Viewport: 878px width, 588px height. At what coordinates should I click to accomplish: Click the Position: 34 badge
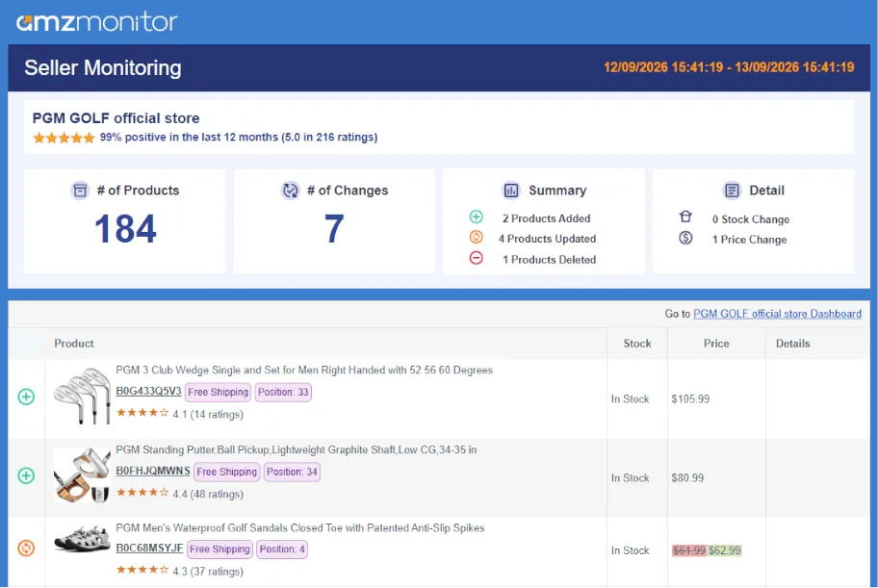pos(292,472)
